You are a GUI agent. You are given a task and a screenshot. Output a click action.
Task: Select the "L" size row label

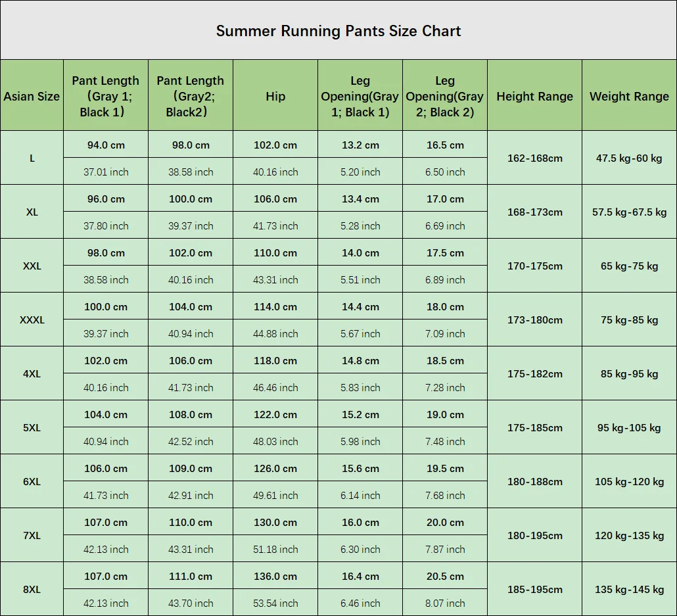point(32,158)
